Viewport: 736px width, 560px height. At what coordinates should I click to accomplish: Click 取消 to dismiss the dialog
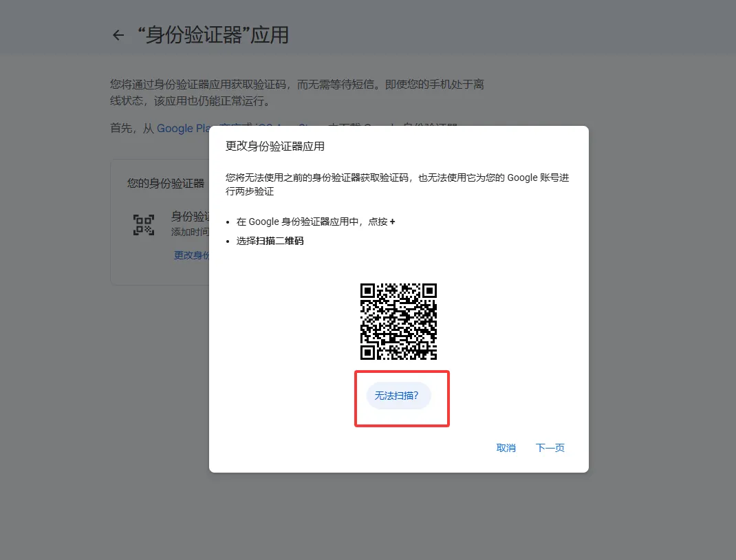[506, 448]
